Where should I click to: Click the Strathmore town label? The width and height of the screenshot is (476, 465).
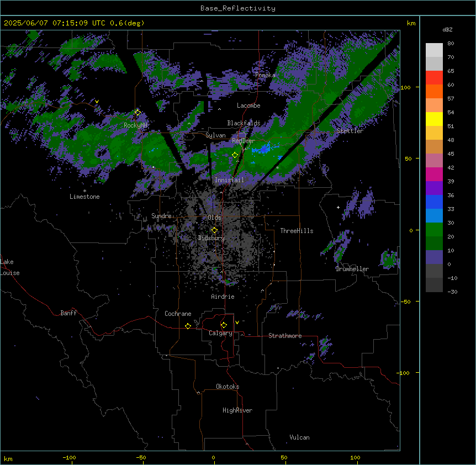[285, 336]
